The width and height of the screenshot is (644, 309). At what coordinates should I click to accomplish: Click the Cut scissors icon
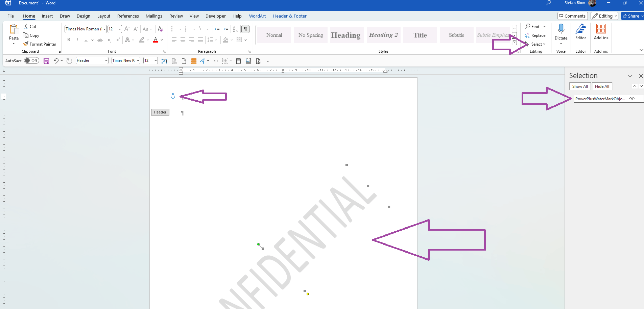pyautogui.click(x=26, y=26)
